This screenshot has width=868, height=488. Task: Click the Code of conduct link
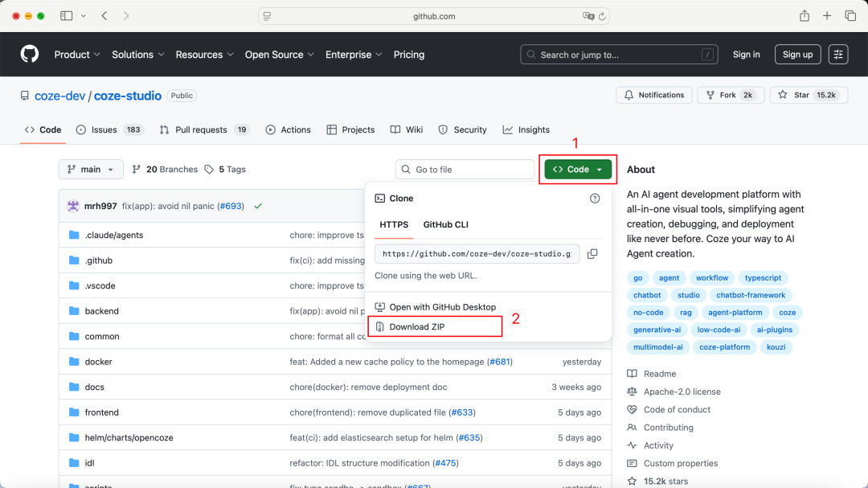(x=677, y=410)
